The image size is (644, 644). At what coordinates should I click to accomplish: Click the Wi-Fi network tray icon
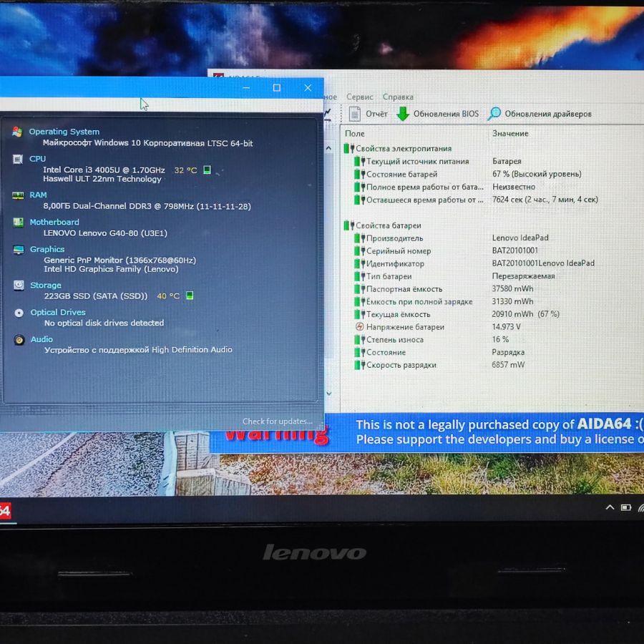[x=641, y=509]
